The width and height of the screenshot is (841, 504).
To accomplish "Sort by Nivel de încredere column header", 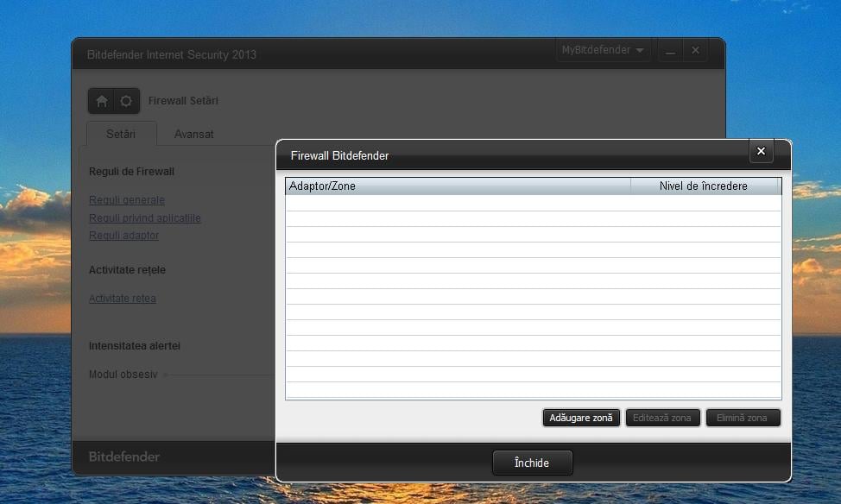I will 704,186.
